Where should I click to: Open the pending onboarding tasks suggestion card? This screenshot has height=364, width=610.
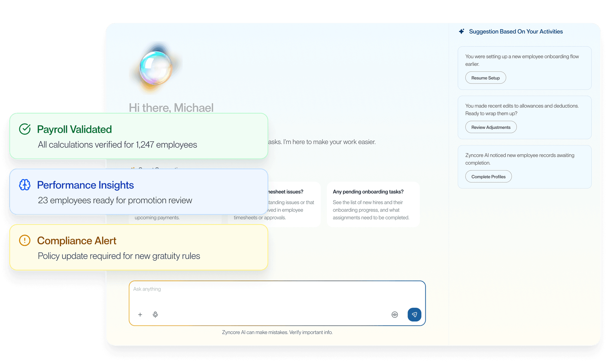(373, 204)
